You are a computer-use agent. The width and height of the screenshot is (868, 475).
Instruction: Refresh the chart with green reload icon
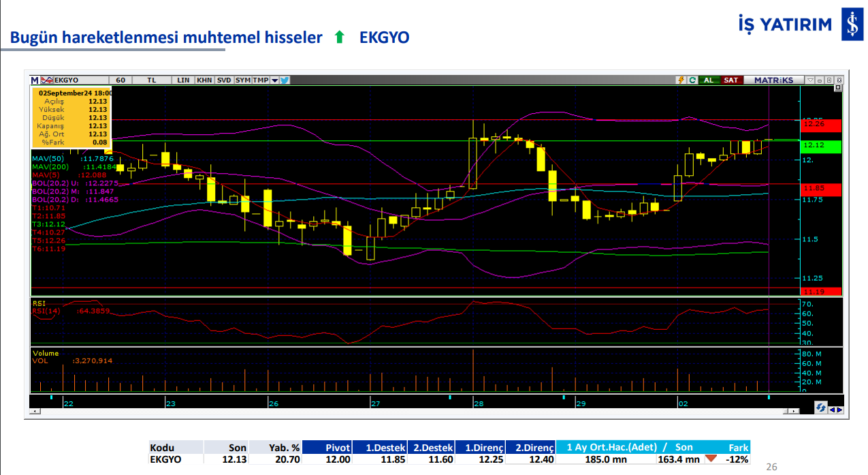pyautogui.click(x=692, y=80)
